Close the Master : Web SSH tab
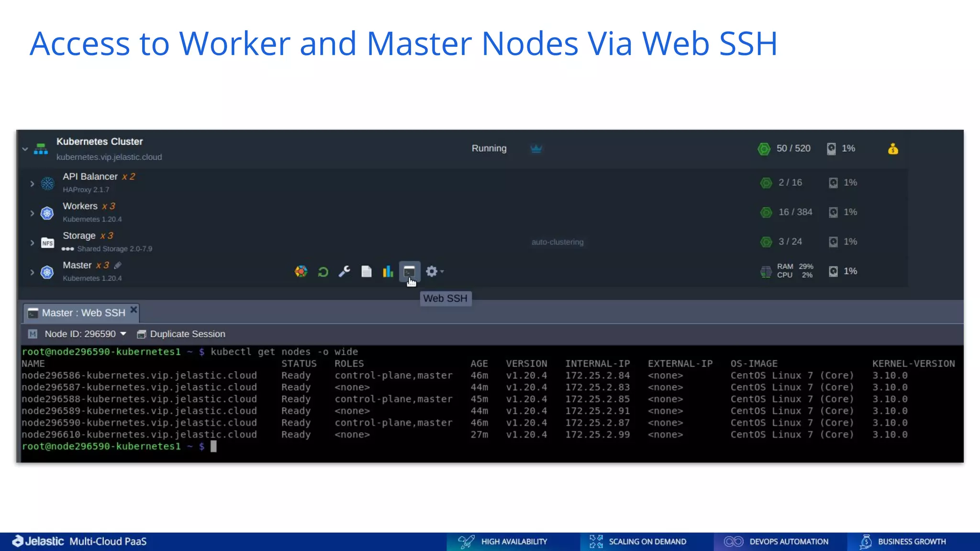Viewport: 980px width, 551px height. pyautogui.click(x=134, y=309)
